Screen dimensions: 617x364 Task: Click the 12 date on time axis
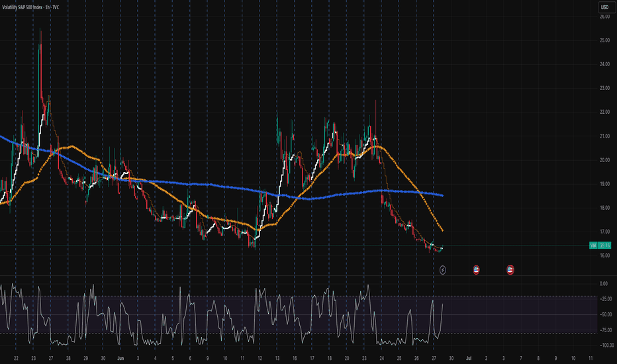(260, 358)
